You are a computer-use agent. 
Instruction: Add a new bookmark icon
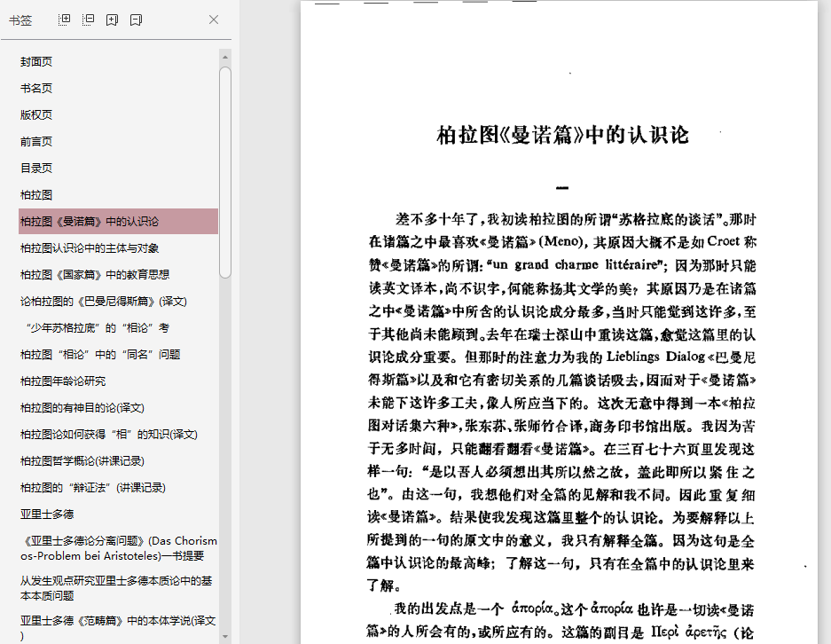pyautogui.click(x=112, y=20)
